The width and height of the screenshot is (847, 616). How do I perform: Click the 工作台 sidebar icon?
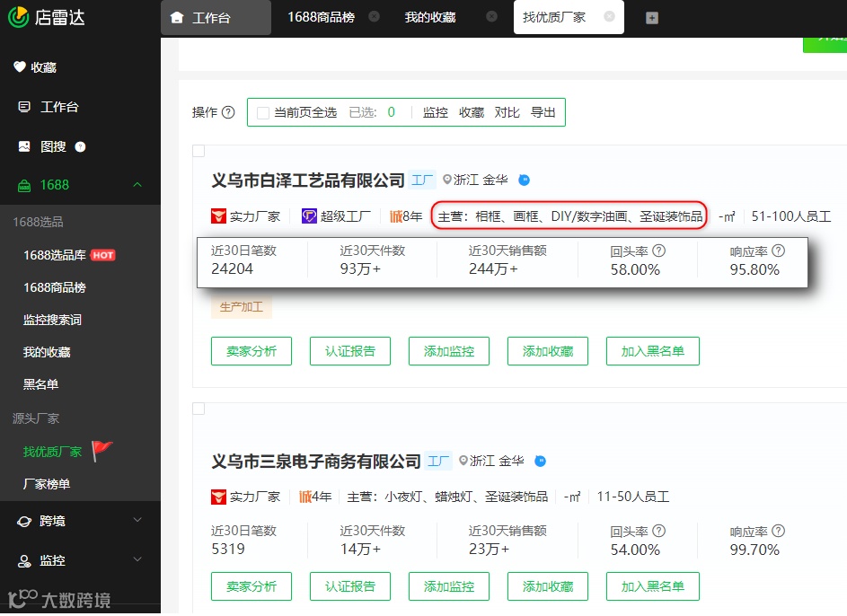tap(23, 106)
